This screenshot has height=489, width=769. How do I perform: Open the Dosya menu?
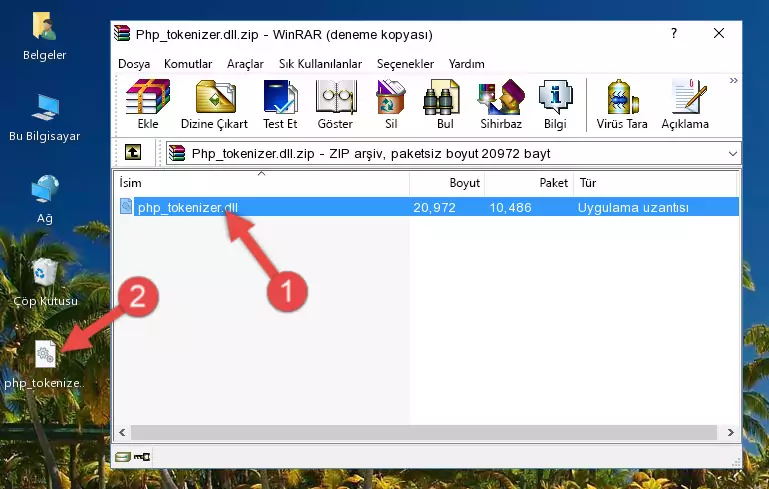[134, 64]
